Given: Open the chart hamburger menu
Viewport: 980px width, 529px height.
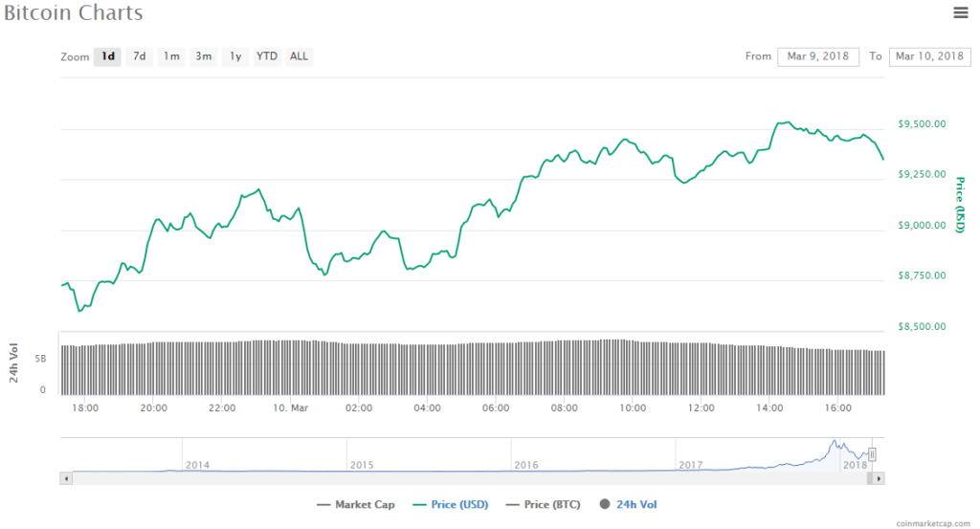Looking at the screenshot, I should (x=960, y=12).
